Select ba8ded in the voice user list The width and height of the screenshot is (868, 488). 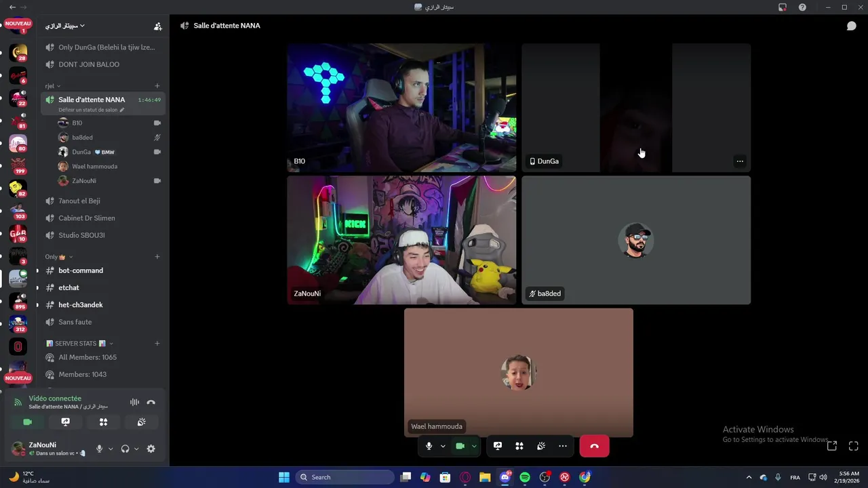pos(108,138)
